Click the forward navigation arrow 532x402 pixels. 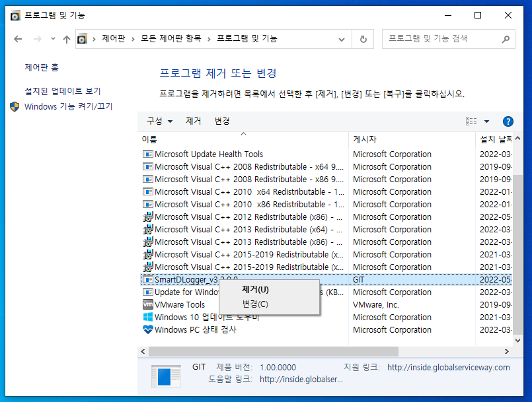[x=37, y=39]
